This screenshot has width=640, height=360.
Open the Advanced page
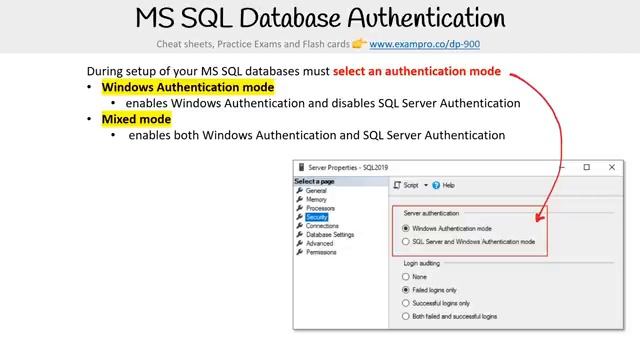320,244
